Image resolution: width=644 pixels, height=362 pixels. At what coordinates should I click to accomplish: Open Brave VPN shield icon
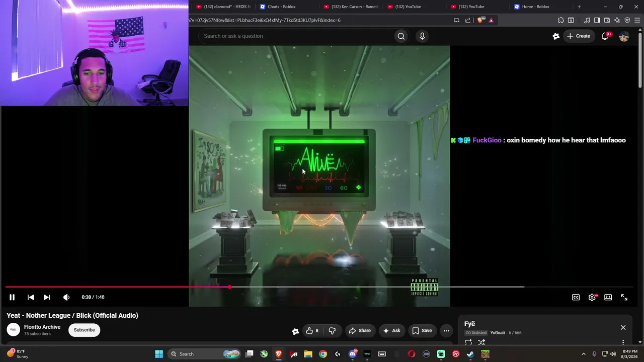pos(627,20)
